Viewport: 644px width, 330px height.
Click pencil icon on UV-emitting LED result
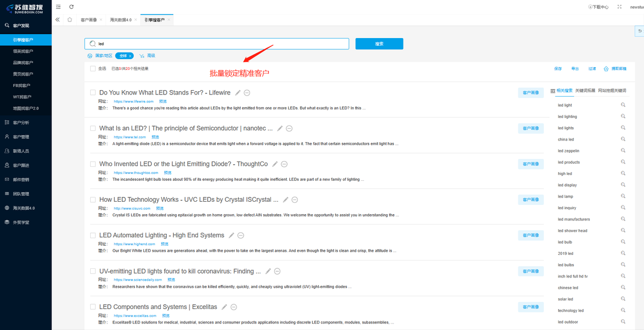pos(268,272)
